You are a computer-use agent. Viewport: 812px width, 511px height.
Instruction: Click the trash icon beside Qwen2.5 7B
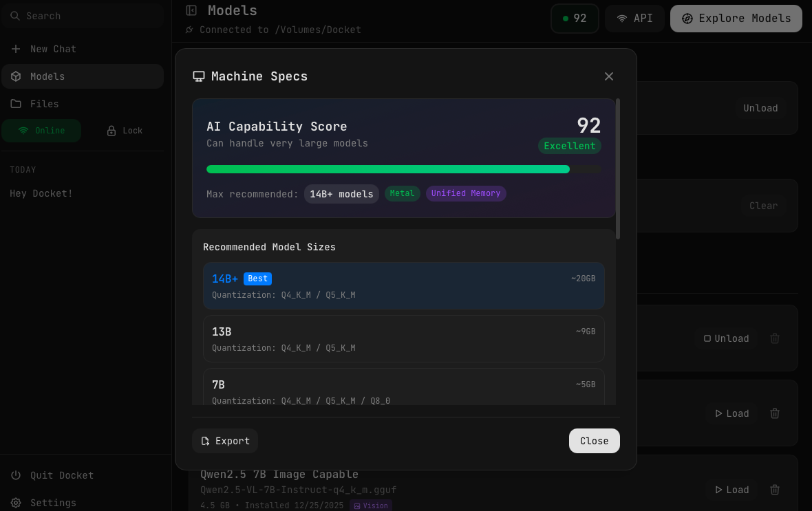coord(775,490)
